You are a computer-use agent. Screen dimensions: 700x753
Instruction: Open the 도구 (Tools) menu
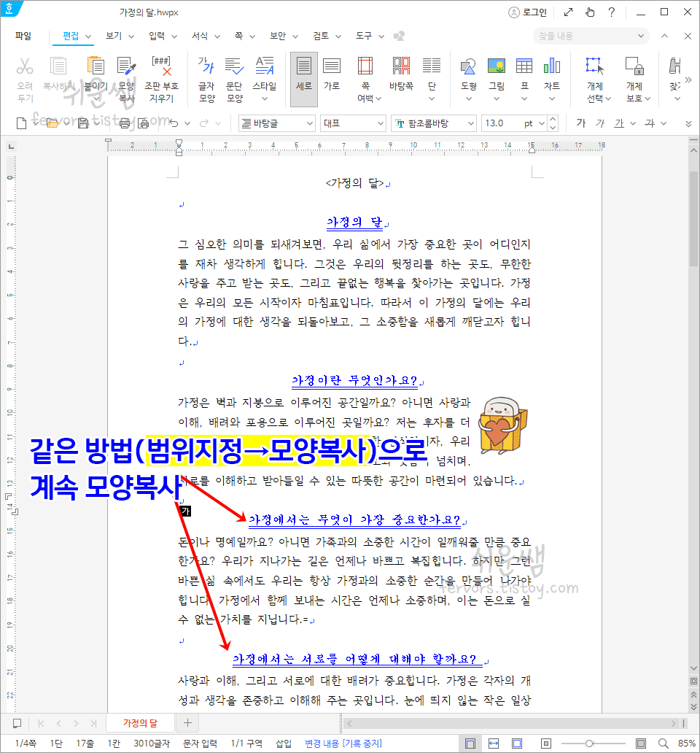click(363, 35)
